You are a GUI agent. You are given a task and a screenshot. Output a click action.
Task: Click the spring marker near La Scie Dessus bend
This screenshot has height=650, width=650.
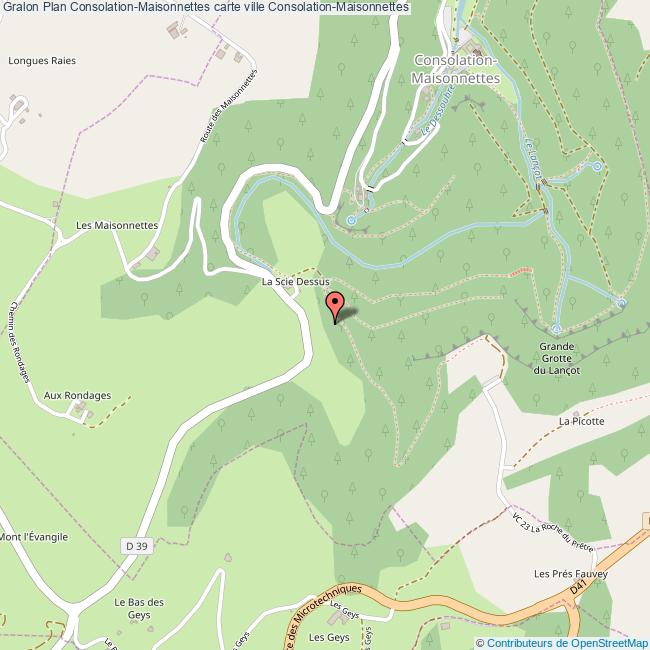pos(351,220)
